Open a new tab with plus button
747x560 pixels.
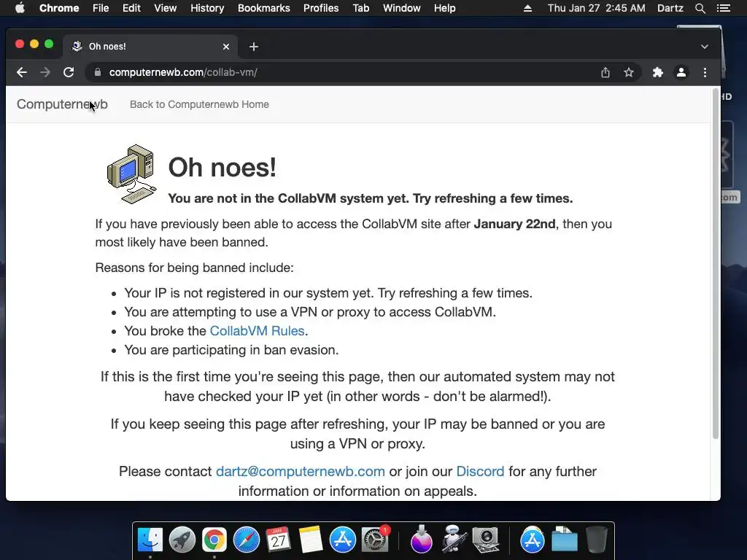point(253,47)
